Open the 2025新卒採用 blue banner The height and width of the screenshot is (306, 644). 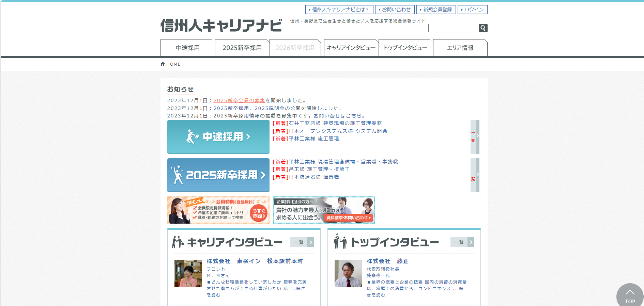tap(218, 175)
